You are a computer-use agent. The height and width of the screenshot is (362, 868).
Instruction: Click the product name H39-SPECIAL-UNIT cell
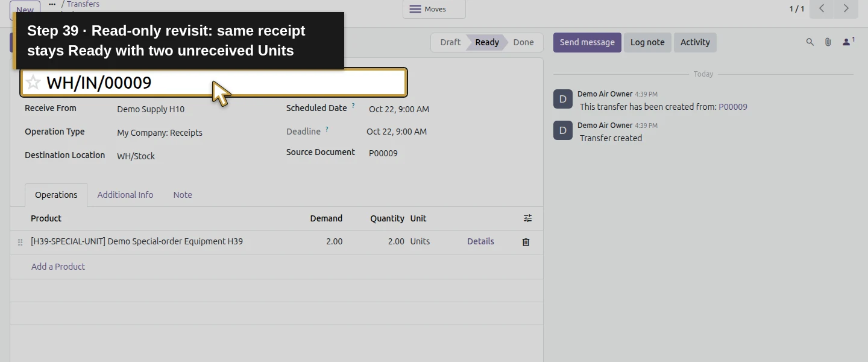pos(137,241)
